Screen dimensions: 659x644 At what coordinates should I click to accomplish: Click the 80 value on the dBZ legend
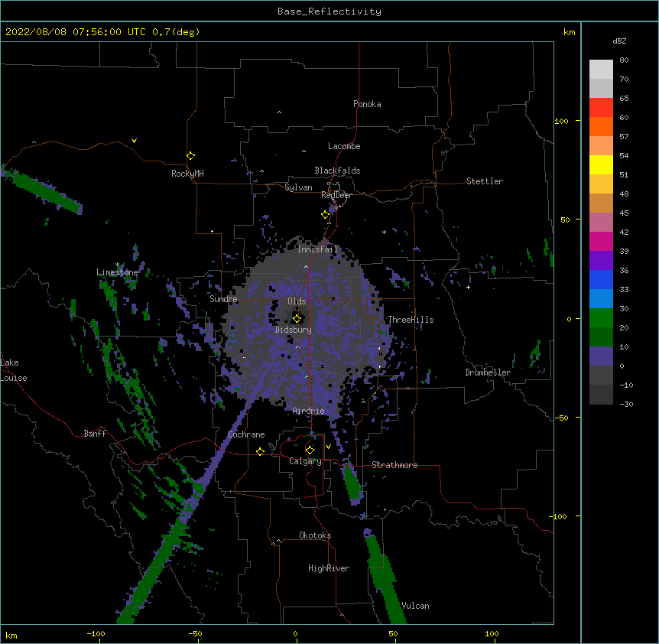624,60
